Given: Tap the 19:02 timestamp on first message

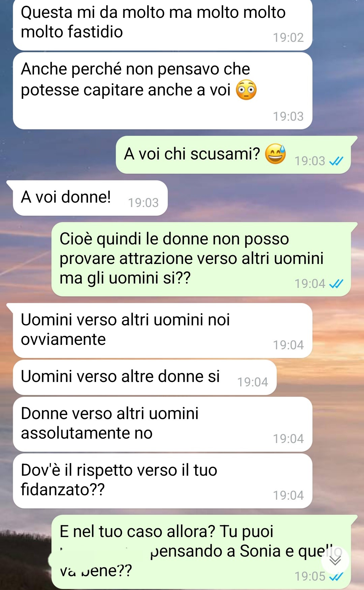Looking at the screenshot, I should point(288,37).
